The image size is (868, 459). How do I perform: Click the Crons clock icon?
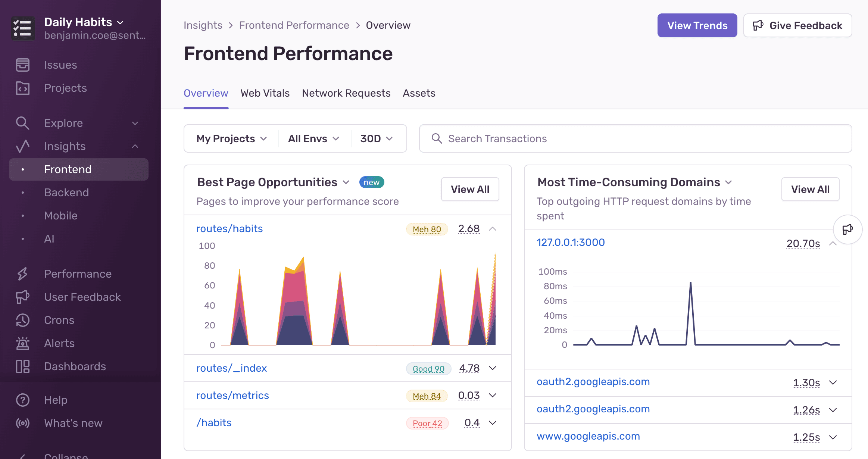(23, 320)
